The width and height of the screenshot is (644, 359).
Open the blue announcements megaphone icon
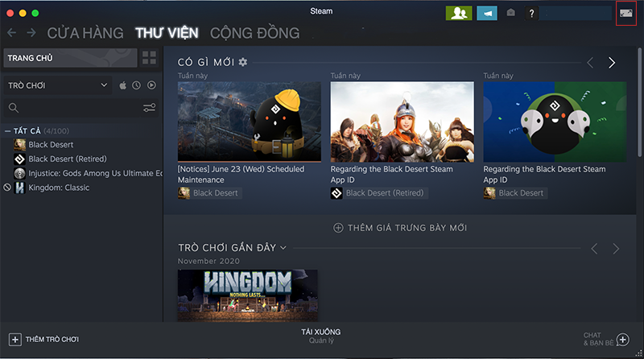click(x=487, y=13)
